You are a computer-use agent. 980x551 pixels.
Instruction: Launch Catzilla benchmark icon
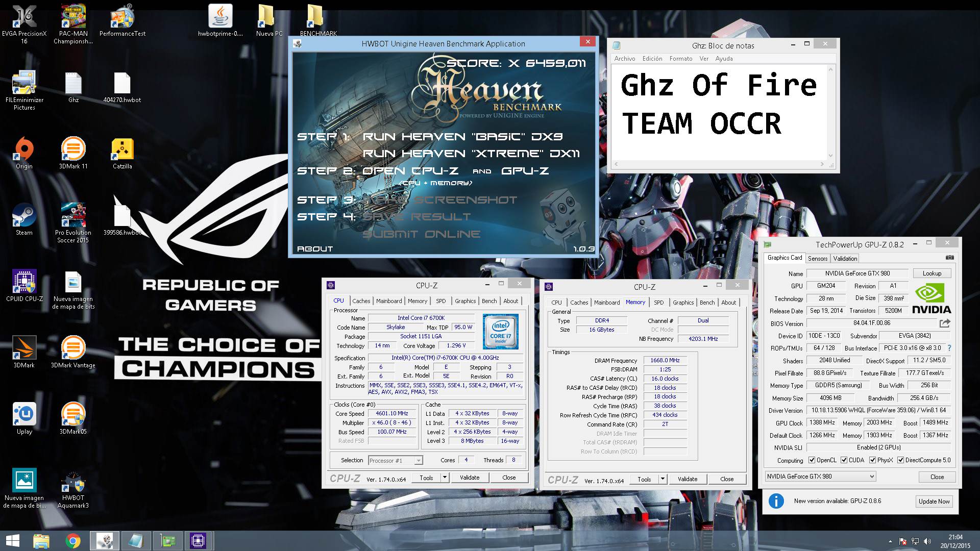click(x=122, y=154)
